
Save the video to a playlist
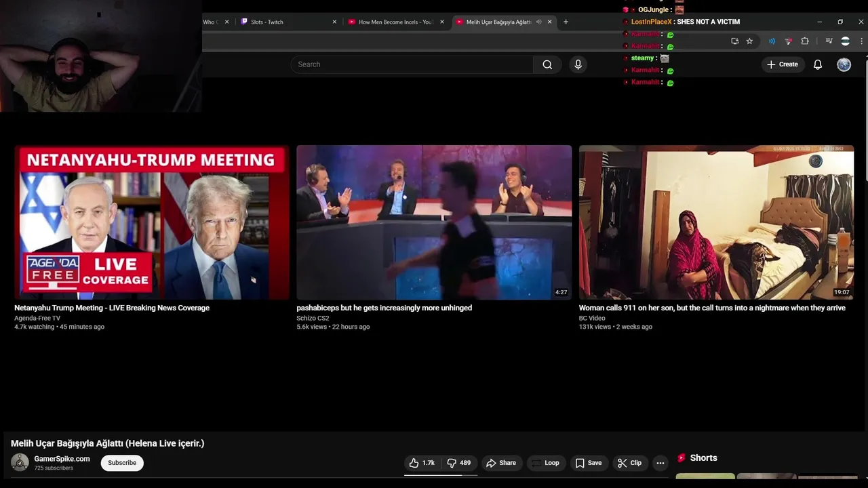click(x=589, y=463)
